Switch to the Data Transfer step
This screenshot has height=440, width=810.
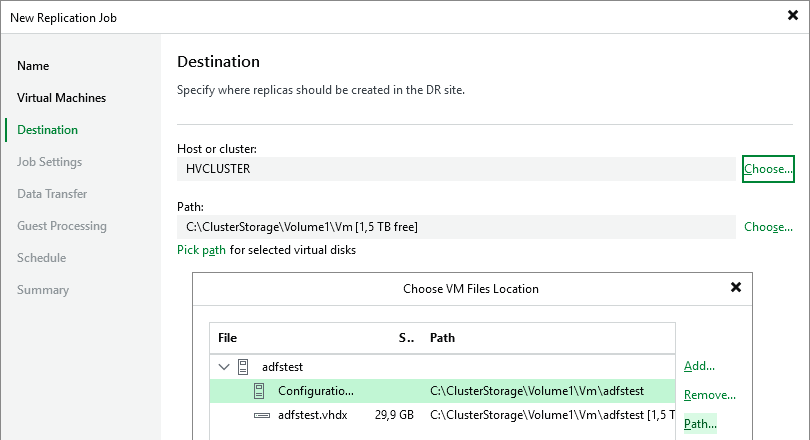[52, 194]
